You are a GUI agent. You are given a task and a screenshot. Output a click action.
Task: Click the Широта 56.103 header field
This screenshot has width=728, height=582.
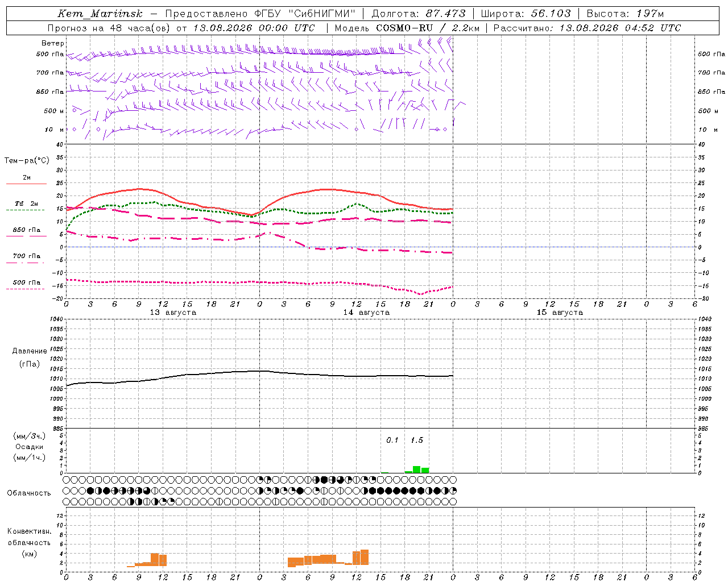526,14
